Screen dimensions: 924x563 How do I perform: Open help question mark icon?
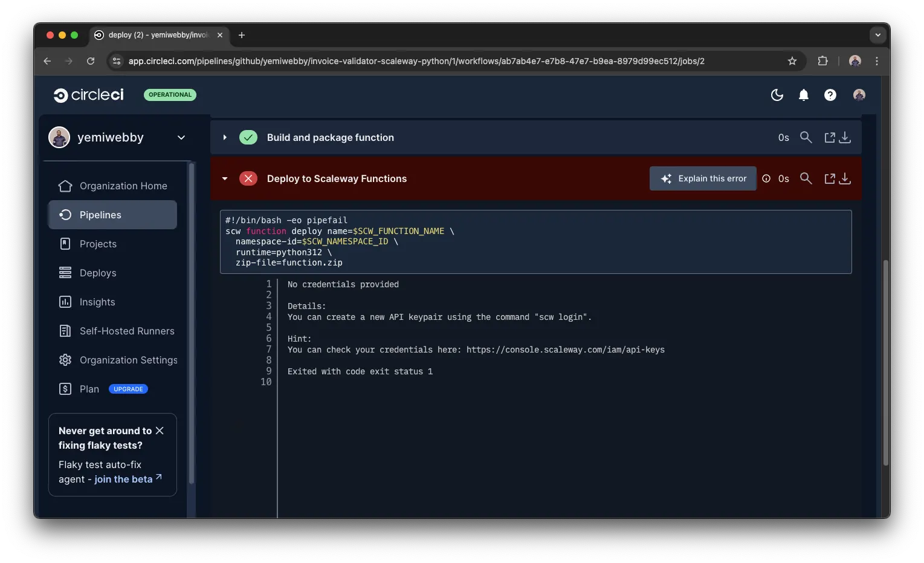(x=830, y=95)
